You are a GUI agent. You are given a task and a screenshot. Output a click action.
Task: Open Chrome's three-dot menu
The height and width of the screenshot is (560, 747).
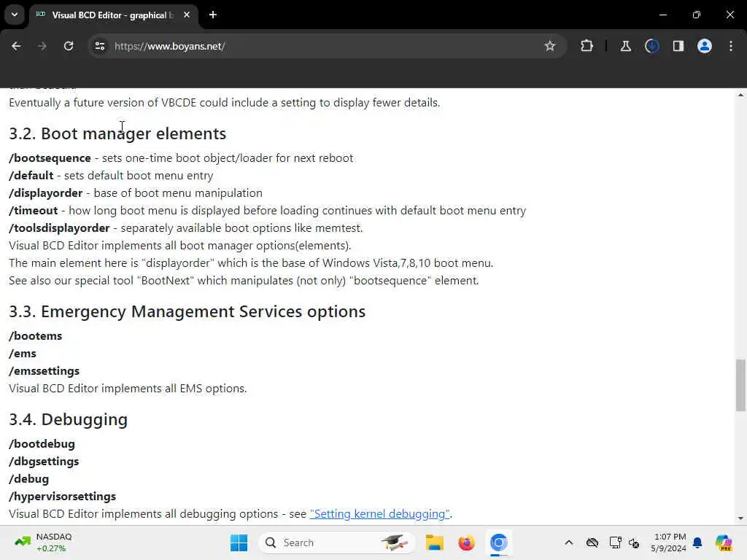pos(731,46)
